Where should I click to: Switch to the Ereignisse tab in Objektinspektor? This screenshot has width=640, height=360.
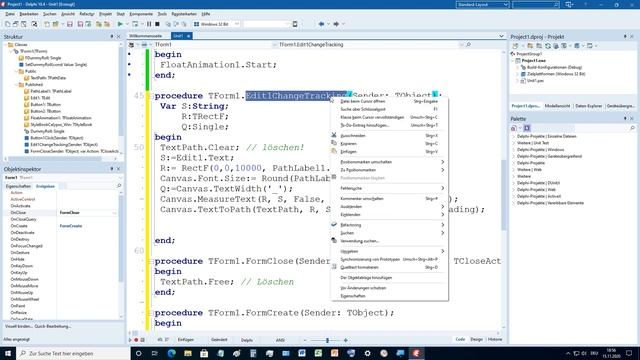pyautogui.click(x=45, y=186)
